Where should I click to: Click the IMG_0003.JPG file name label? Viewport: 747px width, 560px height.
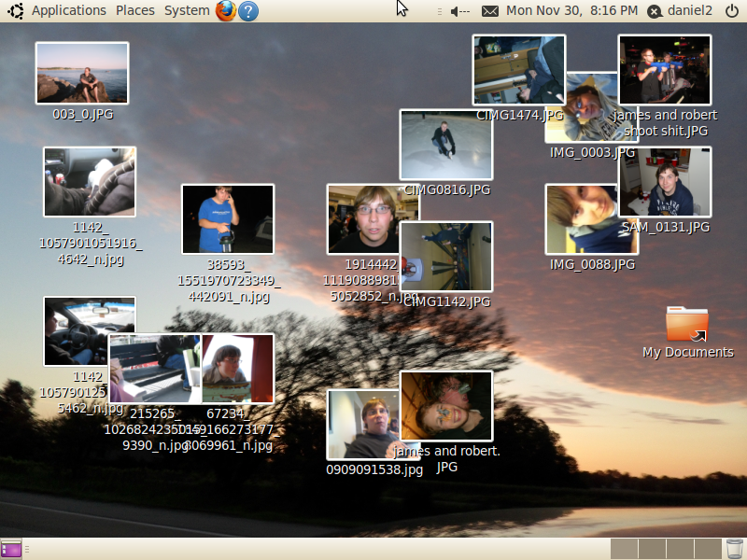tap(592, 152)
